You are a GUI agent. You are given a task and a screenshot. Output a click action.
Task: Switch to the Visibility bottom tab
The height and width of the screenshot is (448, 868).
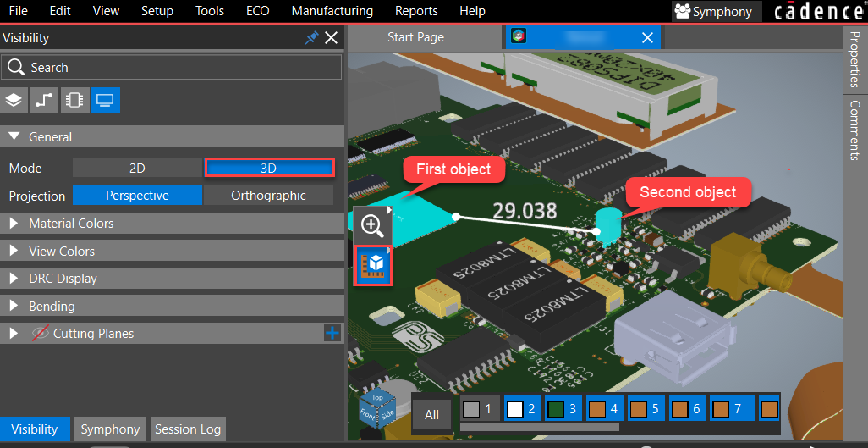35,429
